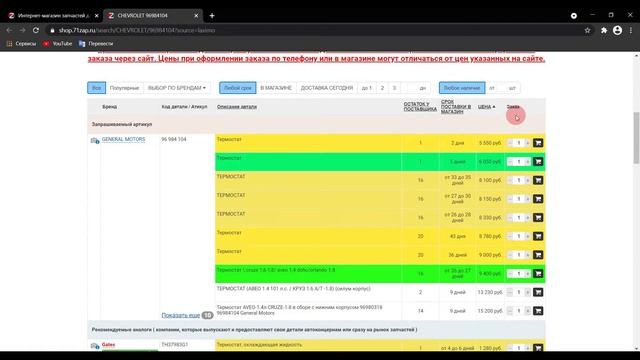Image resolution: width=640 pixels, height=360 pixels.
Task: Reload the page
Action: [36, 30]
